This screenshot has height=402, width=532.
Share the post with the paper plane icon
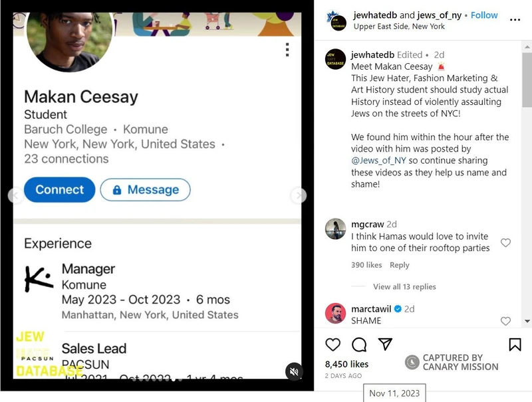pyautogui.click(x=385, y=345)
